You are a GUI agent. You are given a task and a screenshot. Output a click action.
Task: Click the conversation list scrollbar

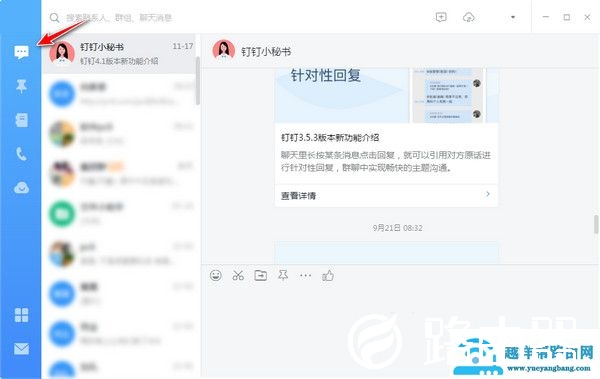(x=198, y=81)
